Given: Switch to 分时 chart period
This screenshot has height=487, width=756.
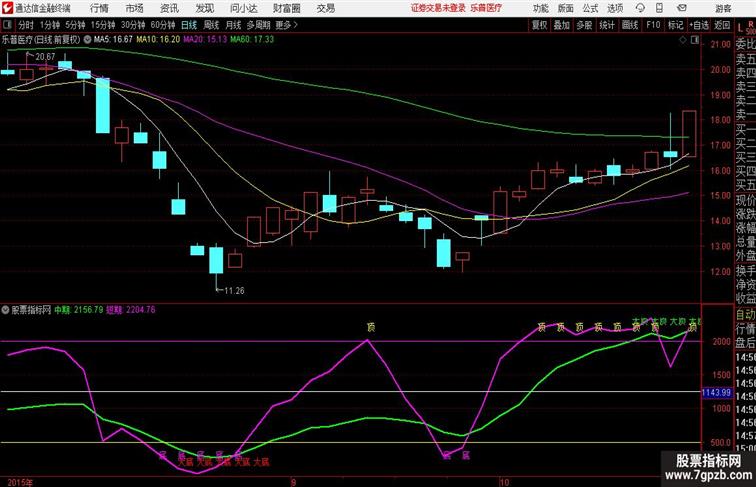Looking at the screenshot, I should pyautogui.click(x=26, y=25).
